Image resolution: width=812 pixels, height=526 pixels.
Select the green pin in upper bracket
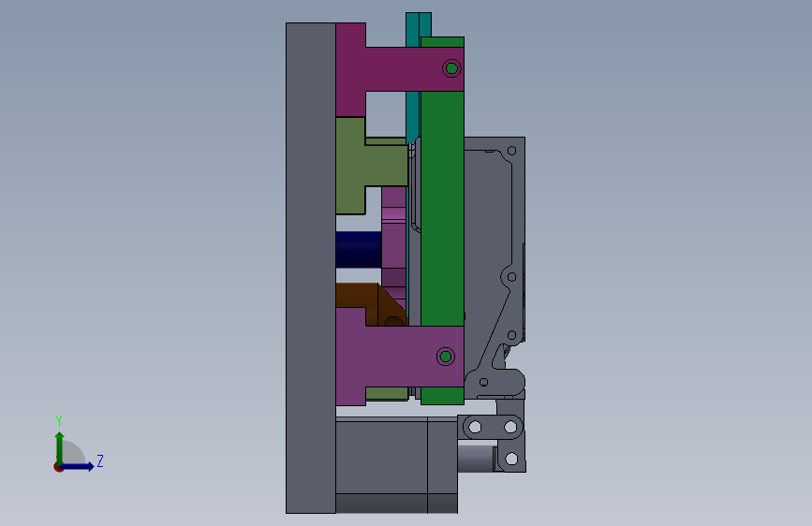(x=451, y=68)
